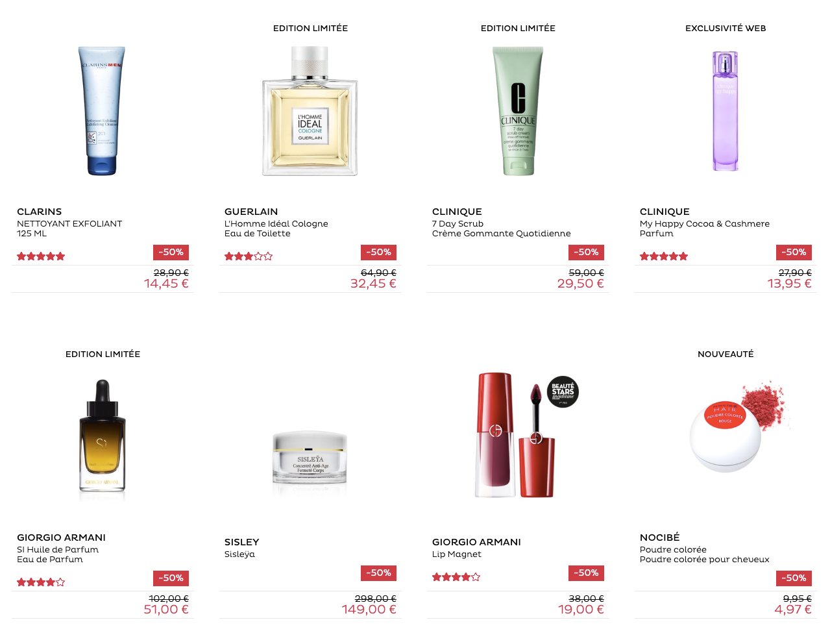Click the 13,95 € price of My Happy Cocoa

[789, 284]
